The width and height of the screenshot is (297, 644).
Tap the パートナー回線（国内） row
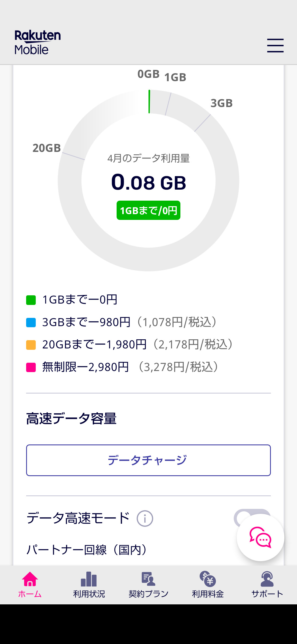pyautogui.click(x=87, y=550)
